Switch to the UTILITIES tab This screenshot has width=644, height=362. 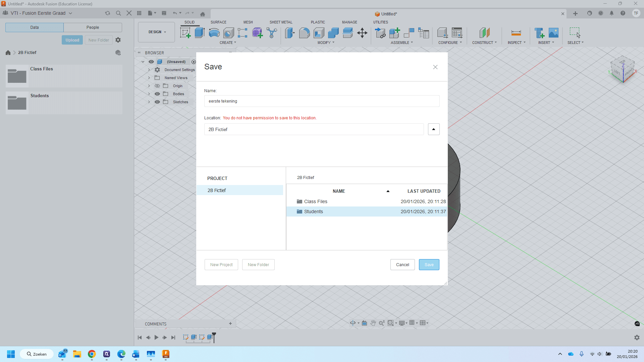[x=381, y=22]
